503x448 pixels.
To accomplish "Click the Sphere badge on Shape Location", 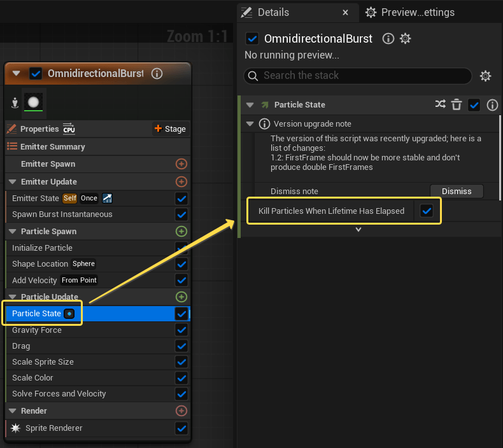I will tap(83, 263).
